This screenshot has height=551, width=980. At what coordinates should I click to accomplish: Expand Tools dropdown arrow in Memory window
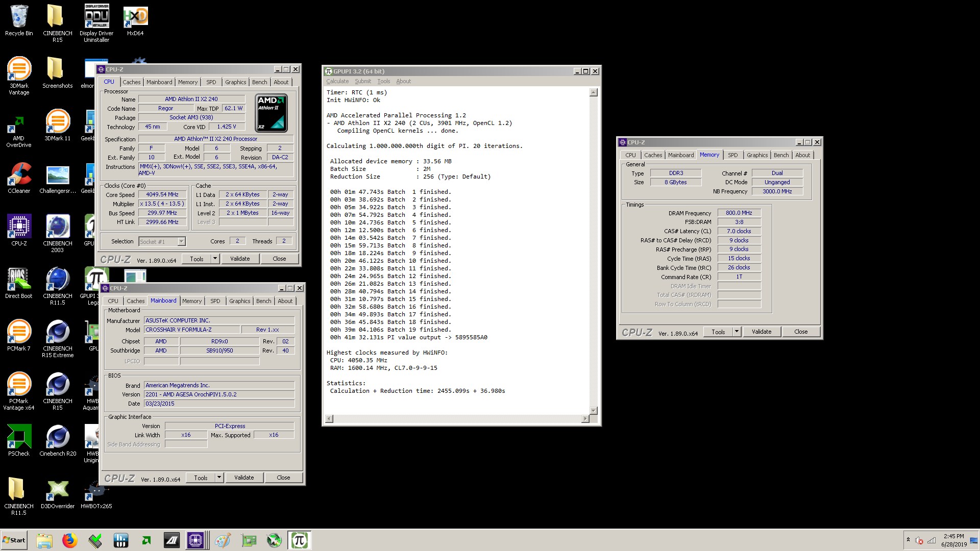(737, 332)
